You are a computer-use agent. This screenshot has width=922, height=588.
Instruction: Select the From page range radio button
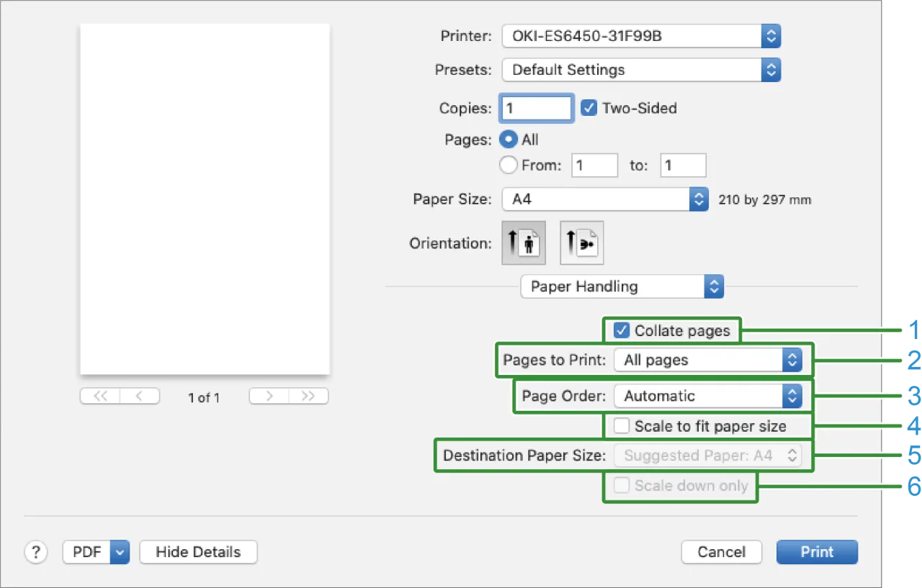tap(509, 166)
